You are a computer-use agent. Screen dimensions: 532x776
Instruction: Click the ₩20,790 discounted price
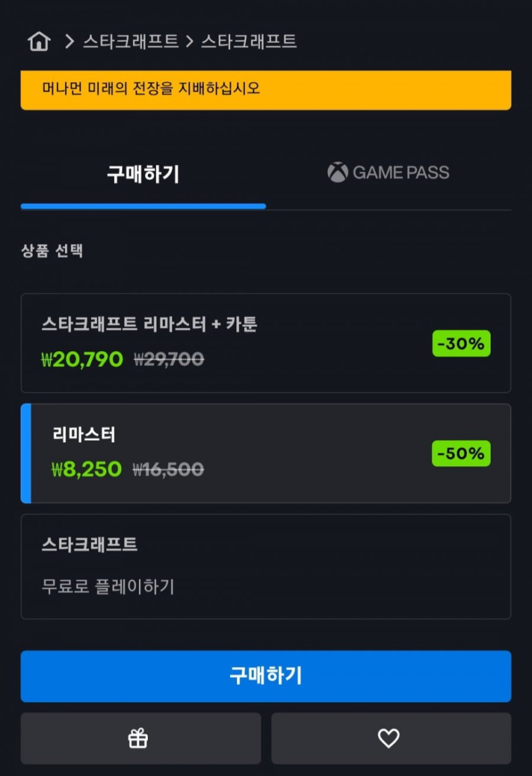pos(82,359)
